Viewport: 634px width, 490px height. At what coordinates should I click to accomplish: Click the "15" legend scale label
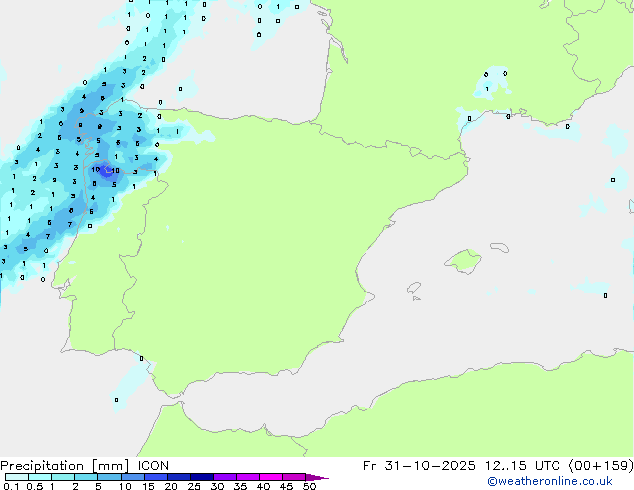point(148,486)
